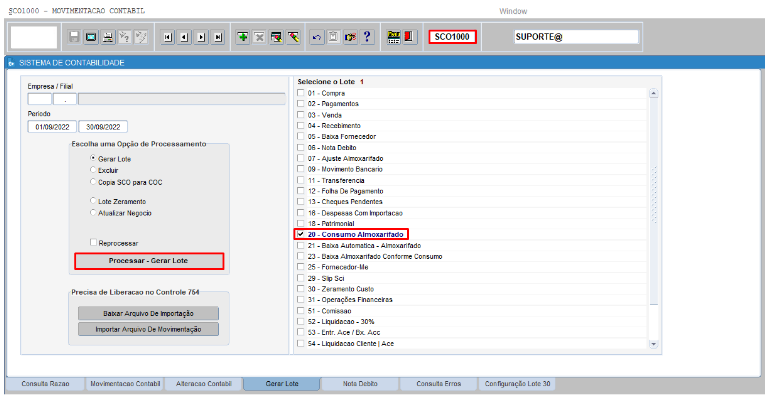767x395 pixels.
Task: Click the period end date 30/09/2022 field
Action: point(103,127)
